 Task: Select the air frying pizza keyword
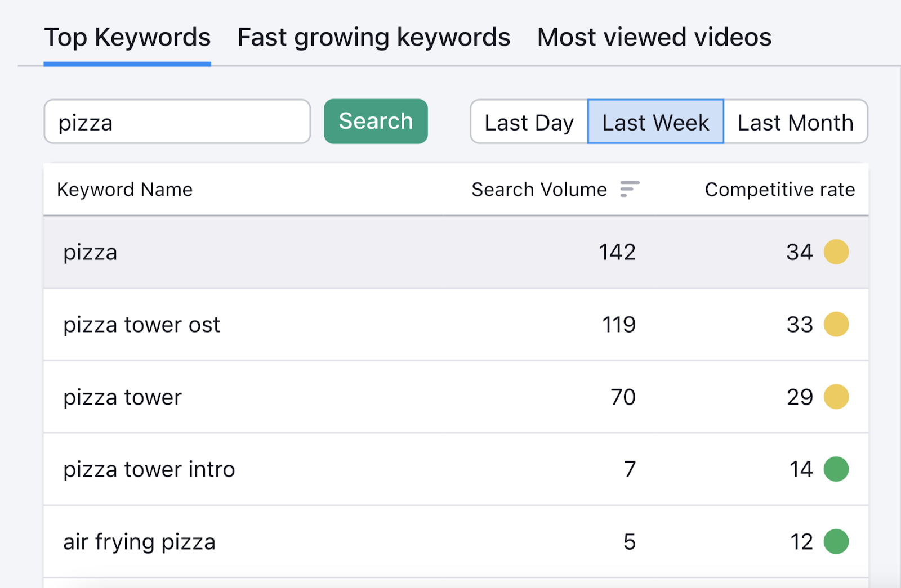click(x=338, y=542)
